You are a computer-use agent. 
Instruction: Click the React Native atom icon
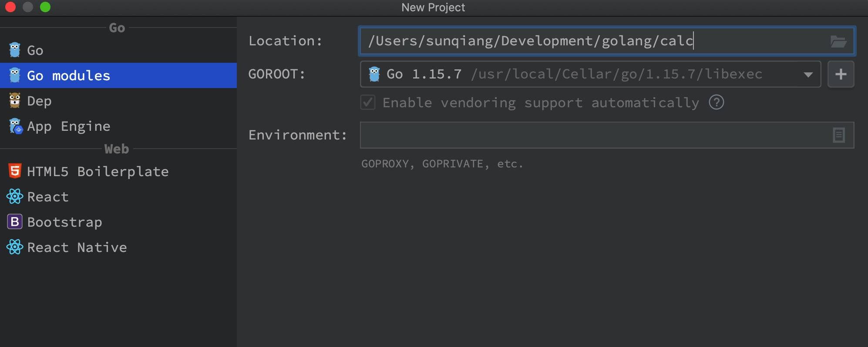[x=15, y=247]
